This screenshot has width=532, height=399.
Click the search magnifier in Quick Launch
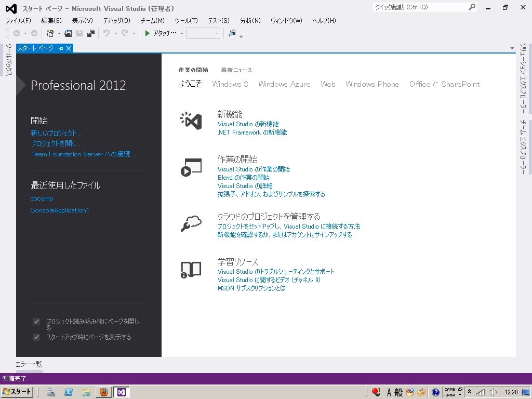[x=472, y=7]
